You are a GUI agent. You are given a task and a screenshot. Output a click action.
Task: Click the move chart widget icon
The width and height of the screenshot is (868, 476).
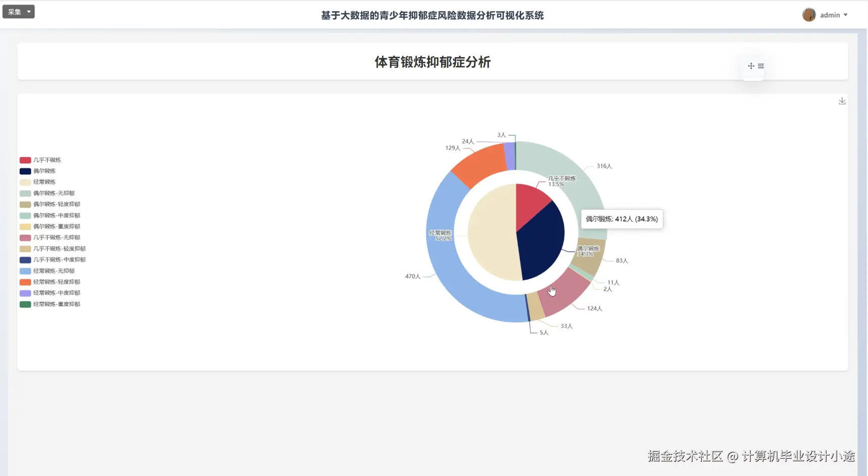coord(751,66)
